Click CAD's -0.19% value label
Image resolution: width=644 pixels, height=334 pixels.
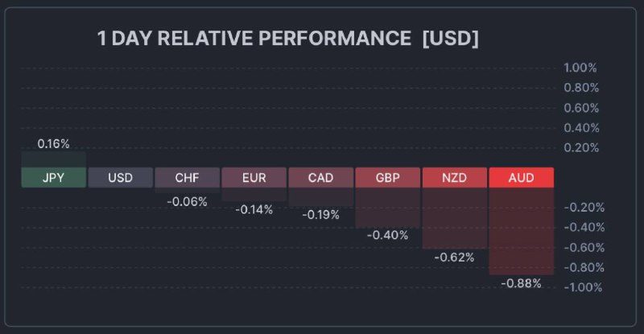pyautogui.click(x=320, y=215)
